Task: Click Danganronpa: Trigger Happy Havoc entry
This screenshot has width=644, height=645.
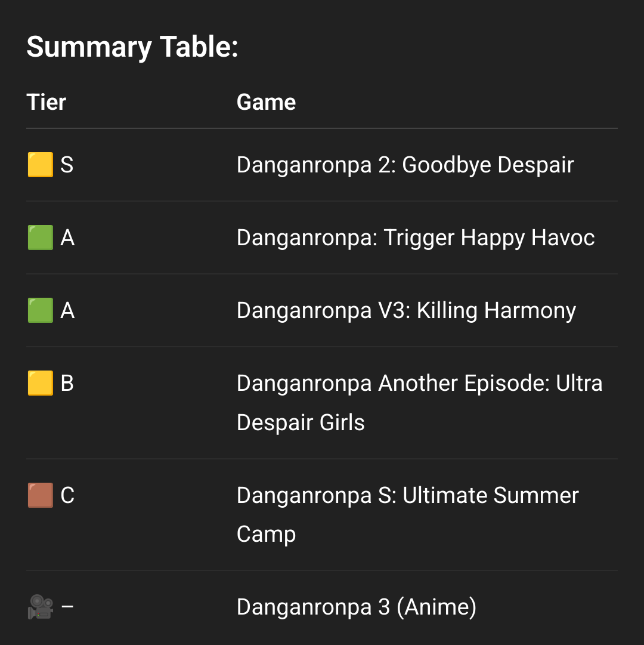Action: coord(416,237)
